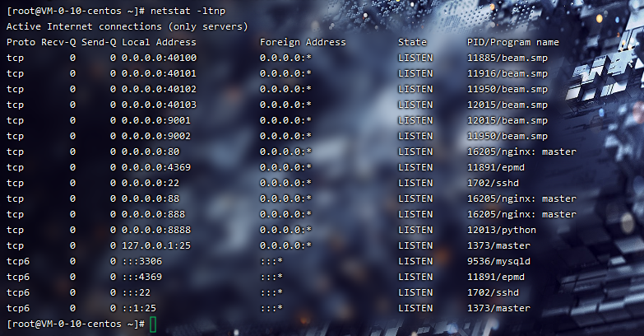Image resolution: width=644 pixels, height=336 pixels.
Task: Click the Local Address column header
Action: point(159,42)
